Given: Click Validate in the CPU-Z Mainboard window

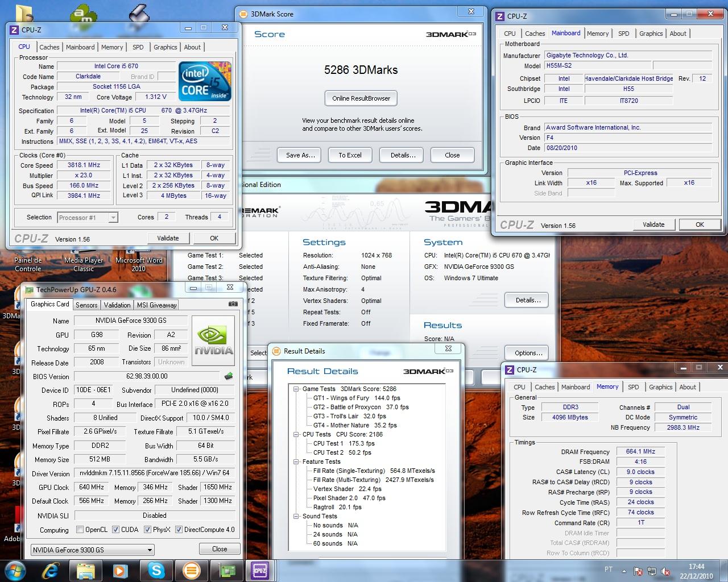Looking at the screenshot, I should (653, 225).
